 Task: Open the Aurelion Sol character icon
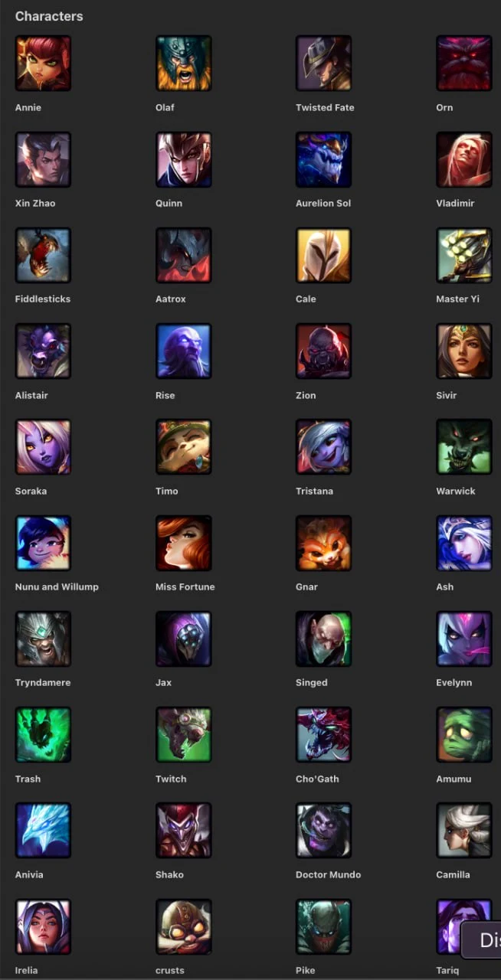323,159
